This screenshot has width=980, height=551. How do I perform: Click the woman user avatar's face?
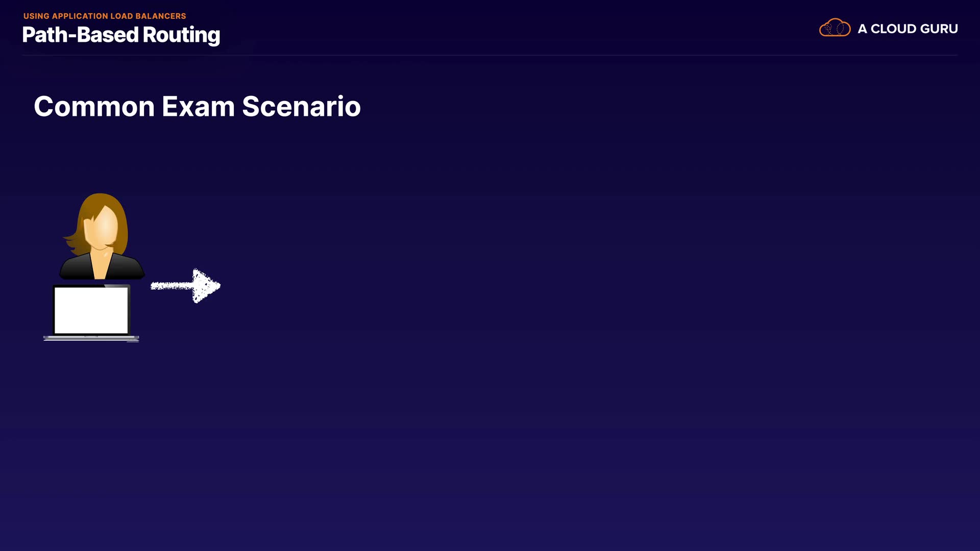pos(102,228)
